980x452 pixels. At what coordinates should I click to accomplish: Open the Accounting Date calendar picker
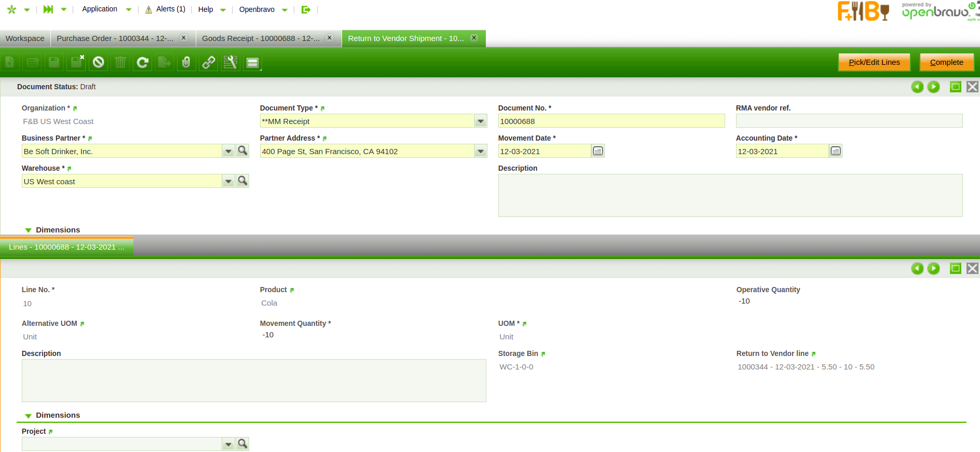point(835,151)
